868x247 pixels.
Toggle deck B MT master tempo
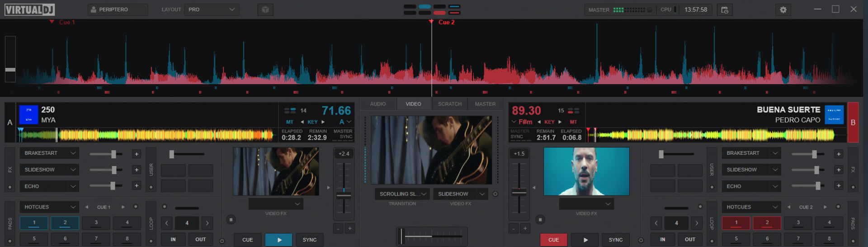pyautogui.click(x=573, y=122)
